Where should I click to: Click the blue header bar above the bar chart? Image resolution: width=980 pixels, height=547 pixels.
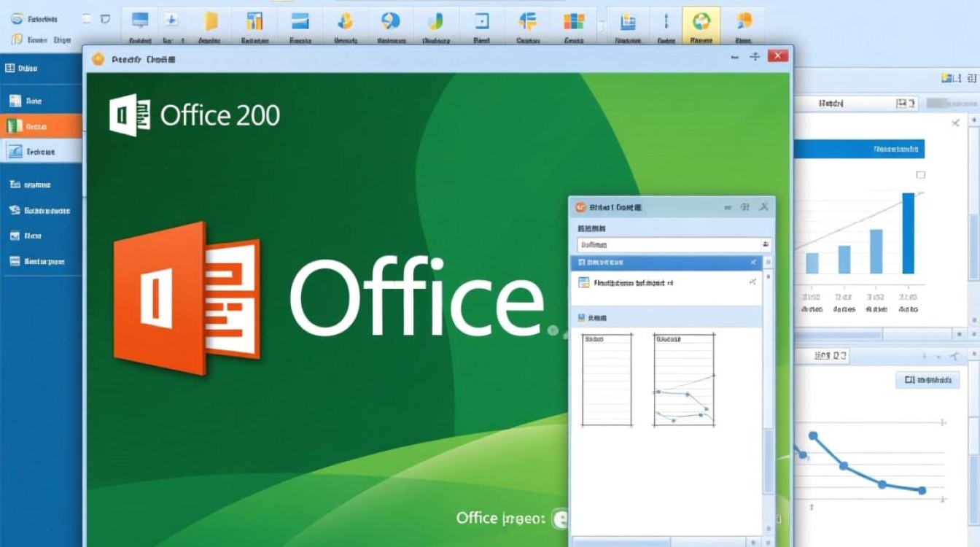859,149
